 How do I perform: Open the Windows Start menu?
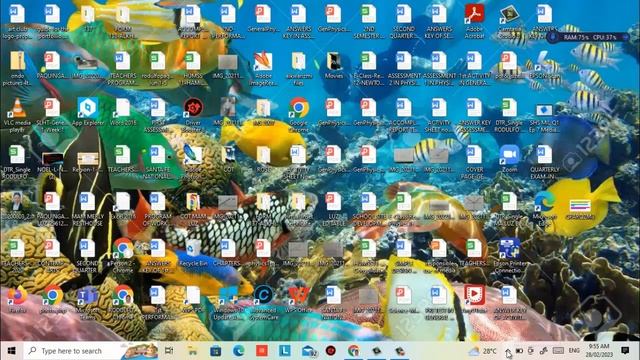tap(11, 351)
